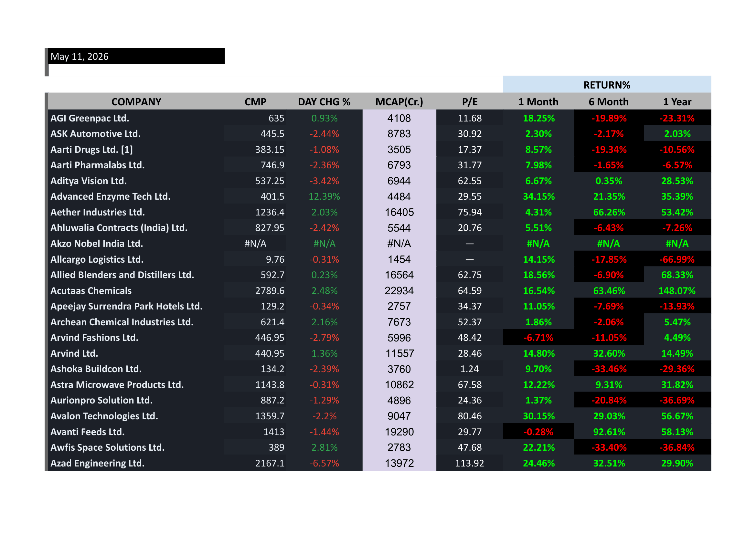Select Archean Chemical Industries Ltd. cell
Image resolution: width=756 pixels, height=534 pixels.
[x=122, y=322]
